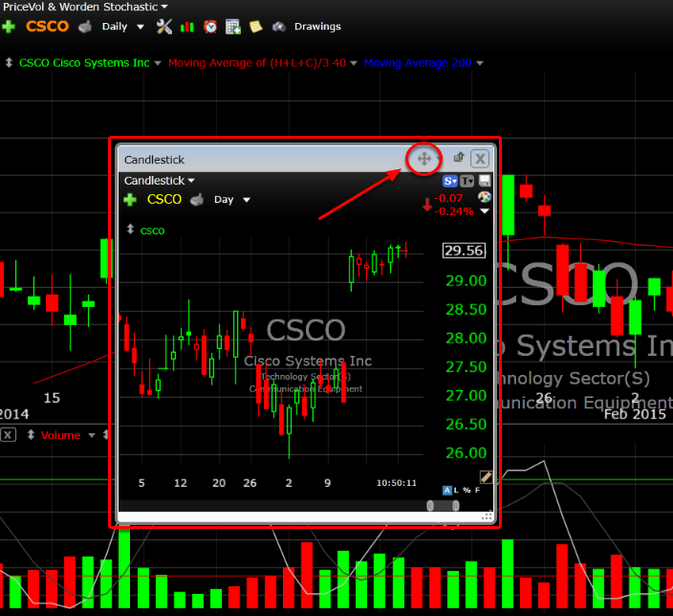673x616 pixels.
Task: Click the small green csco legend label
Action: [x=152, y=231]
